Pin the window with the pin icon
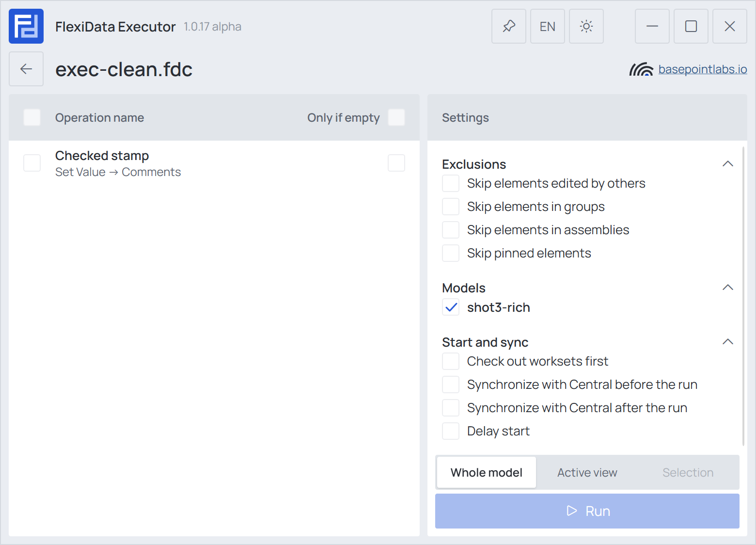This screenshot has height=545, width=756. pyautogui.click(x=509, y=26)
